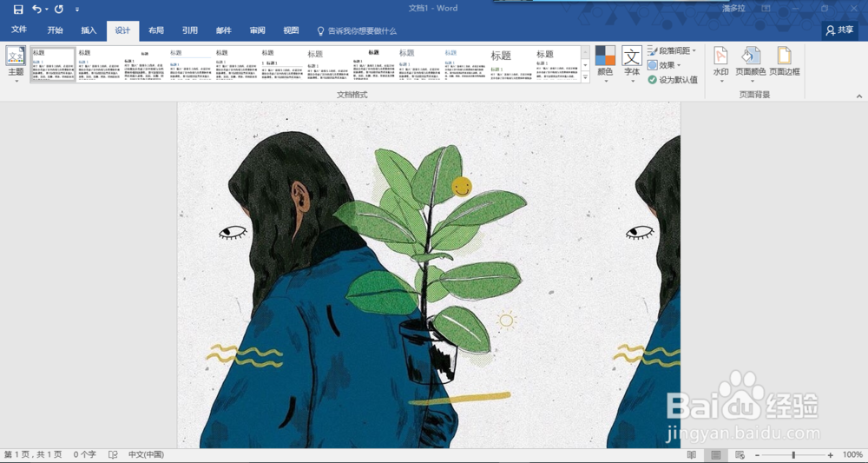Click the zoom slider handle
868x463 pixels.
coord(793,454)
